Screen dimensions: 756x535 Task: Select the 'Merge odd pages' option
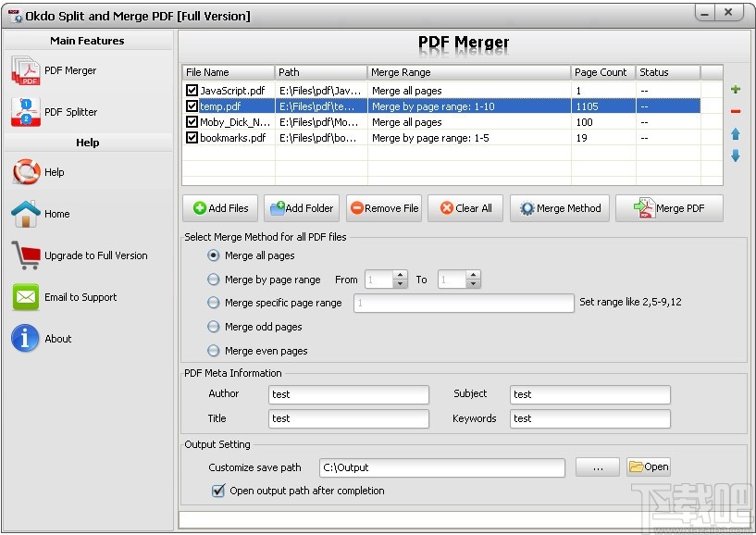(x=213, y=327)
